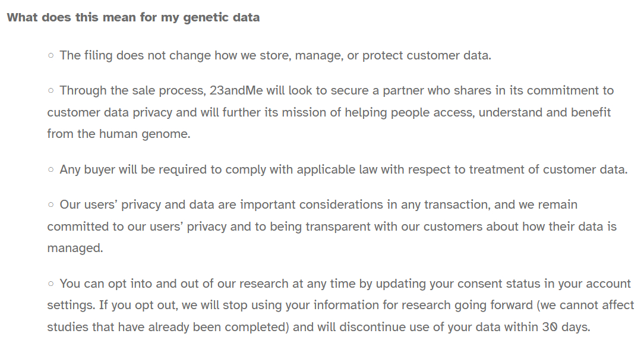
Task: Click the bullet marker before "The filing does not change"
Action: click(x=51, y=55)
